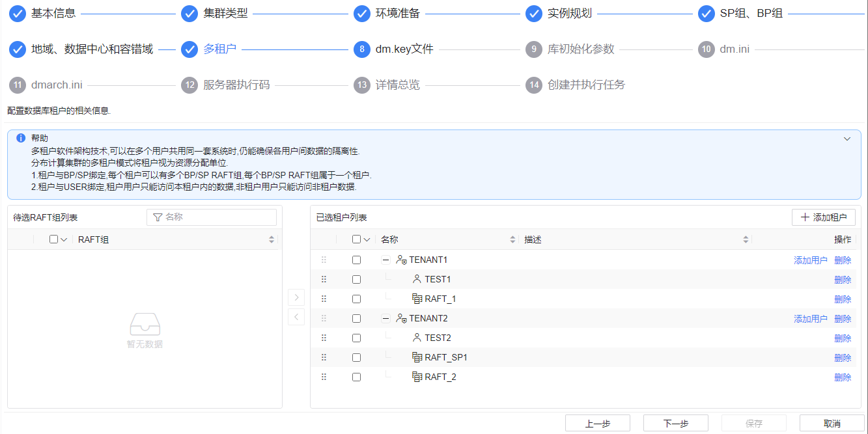The width and height of the screenshot is (868, 434).
Task: Select the RAFT_1 tree row name
Action: coord(440,299)
